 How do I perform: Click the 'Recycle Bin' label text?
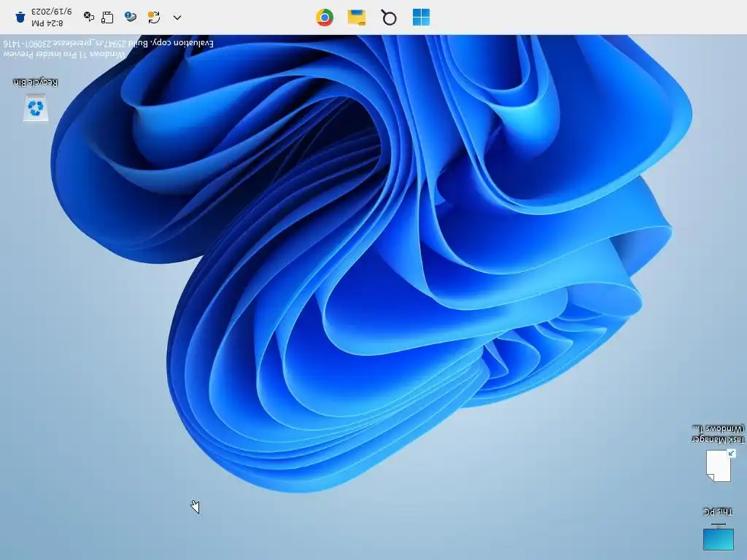[x=36, y=82]
